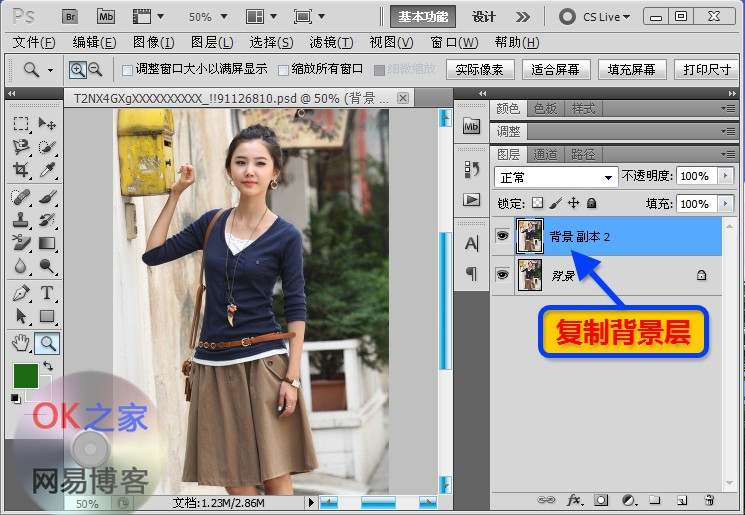
Task: Add a layer style with fx button
Action: click(x=575, y=500)
